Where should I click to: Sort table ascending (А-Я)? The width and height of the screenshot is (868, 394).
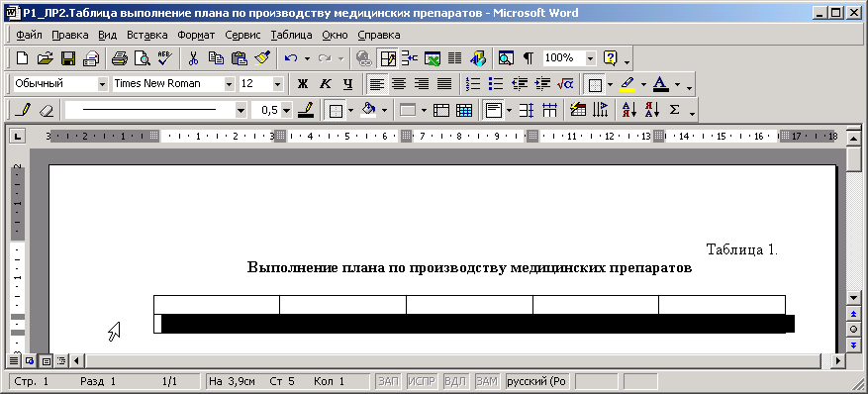[629, 110]
